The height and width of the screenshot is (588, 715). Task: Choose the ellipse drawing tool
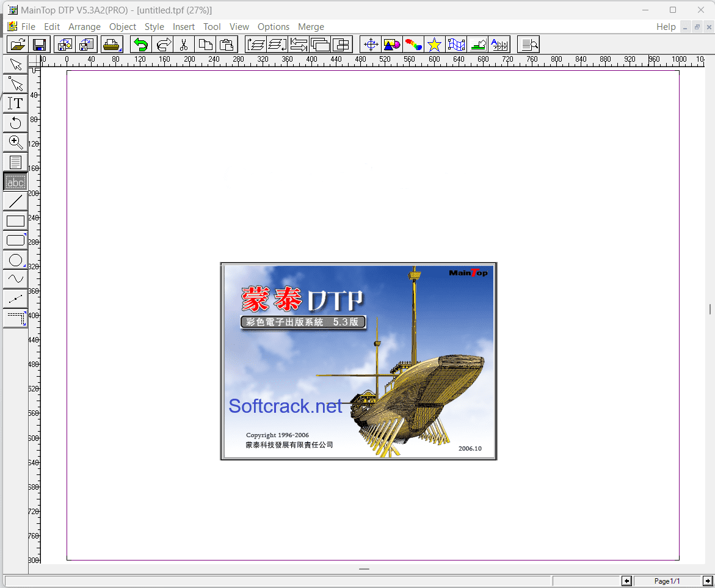[15, 260]
